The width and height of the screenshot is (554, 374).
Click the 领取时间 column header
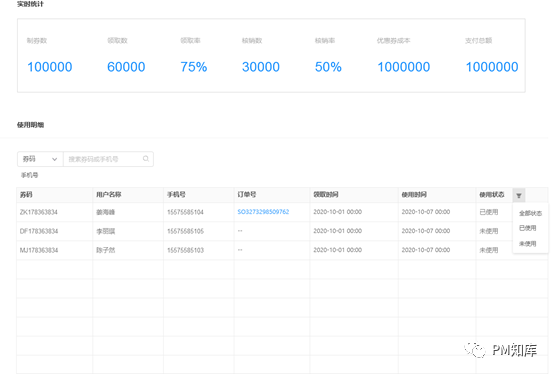pos(326,195)
